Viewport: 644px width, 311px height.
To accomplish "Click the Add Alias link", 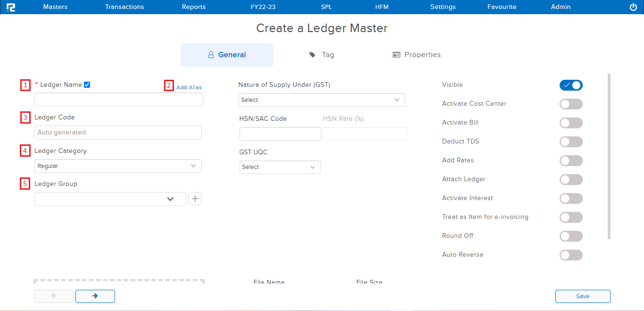I will 189,87.
